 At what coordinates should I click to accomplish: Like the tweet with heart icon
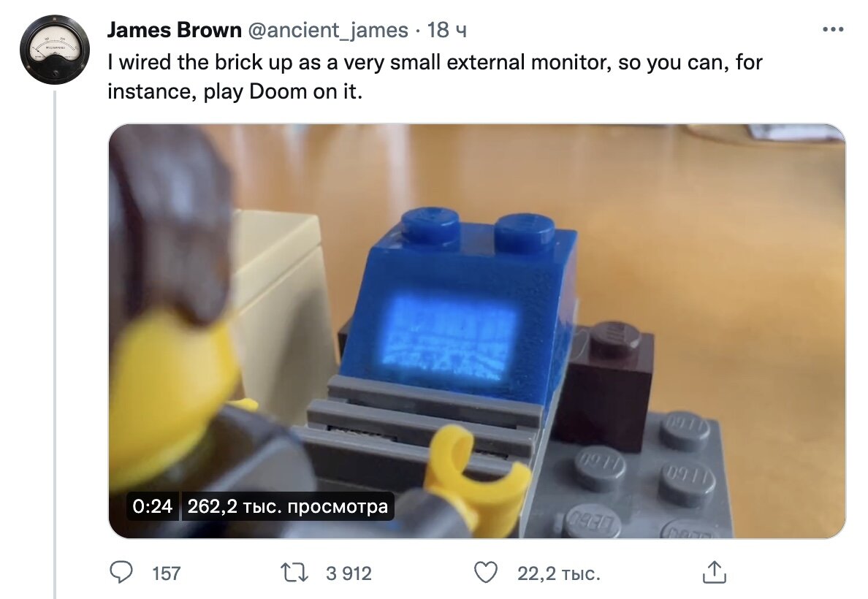pos(486,573)
